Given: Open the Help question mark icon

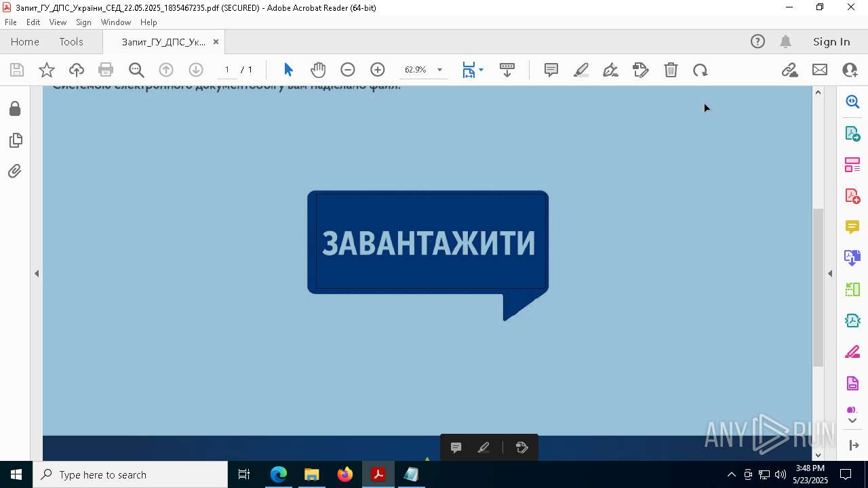Looking at the screenshot, I should pos(757,41).
